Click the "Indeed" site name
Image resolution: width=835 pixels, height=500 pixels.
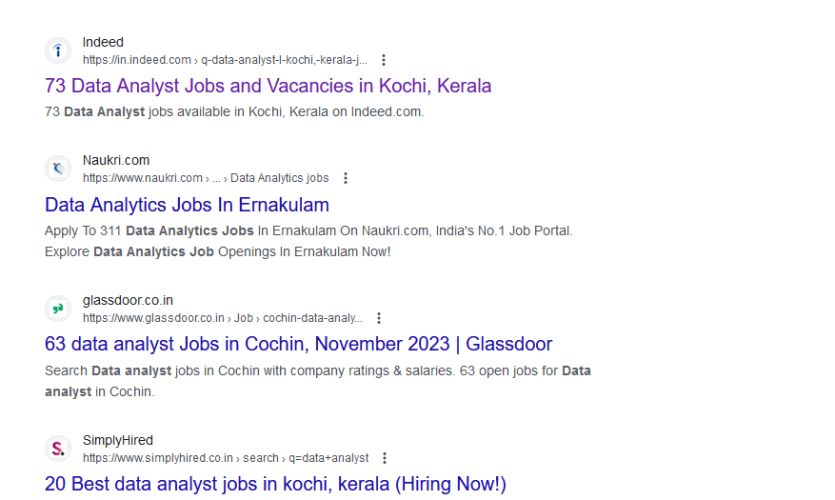click(103, 42)
